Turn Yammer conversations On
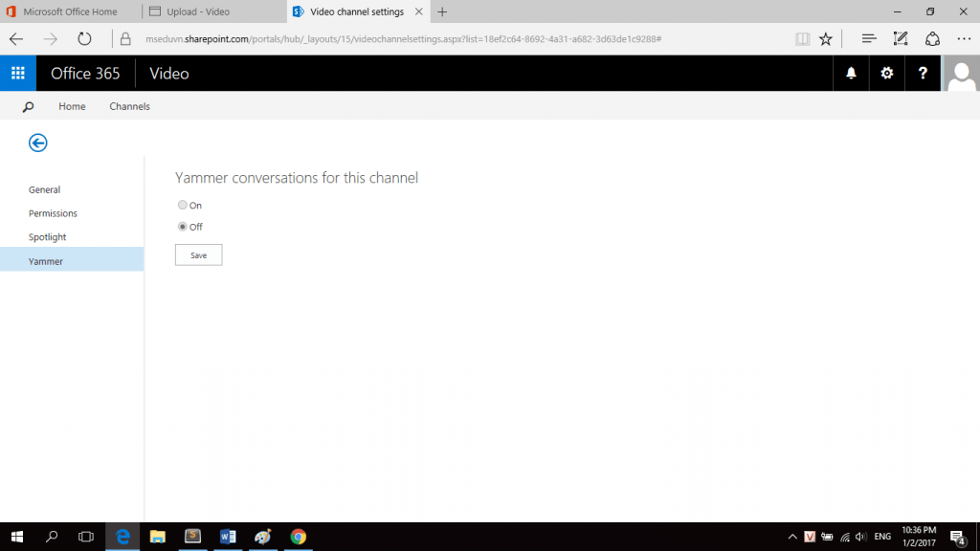The width and height of the screenshot is (980, 551). 183,205
